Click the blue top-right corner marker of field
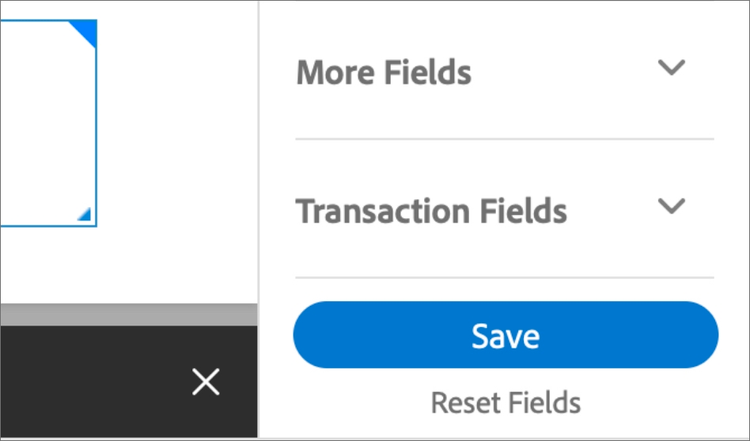 coord(86,30)
